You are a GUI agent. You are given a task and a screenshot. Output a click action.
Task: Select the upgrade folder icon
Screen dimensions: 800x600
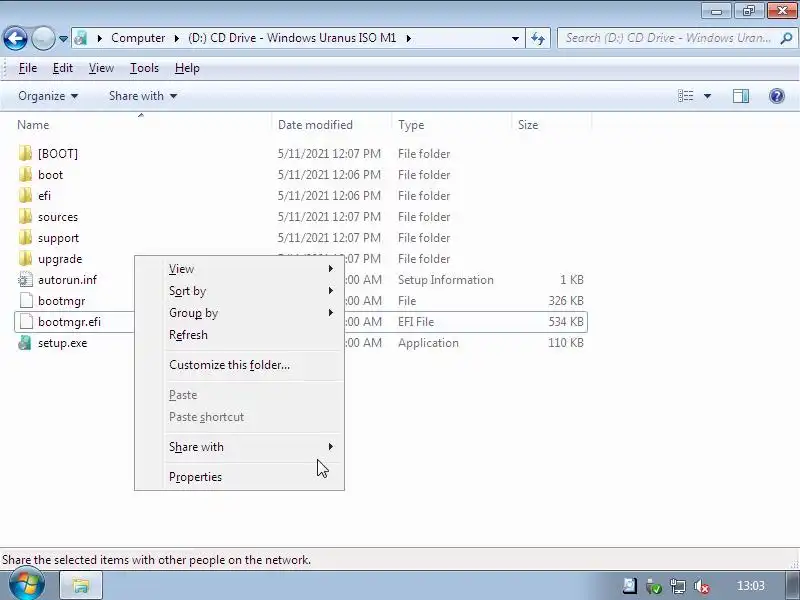click(x=25, y=259)
